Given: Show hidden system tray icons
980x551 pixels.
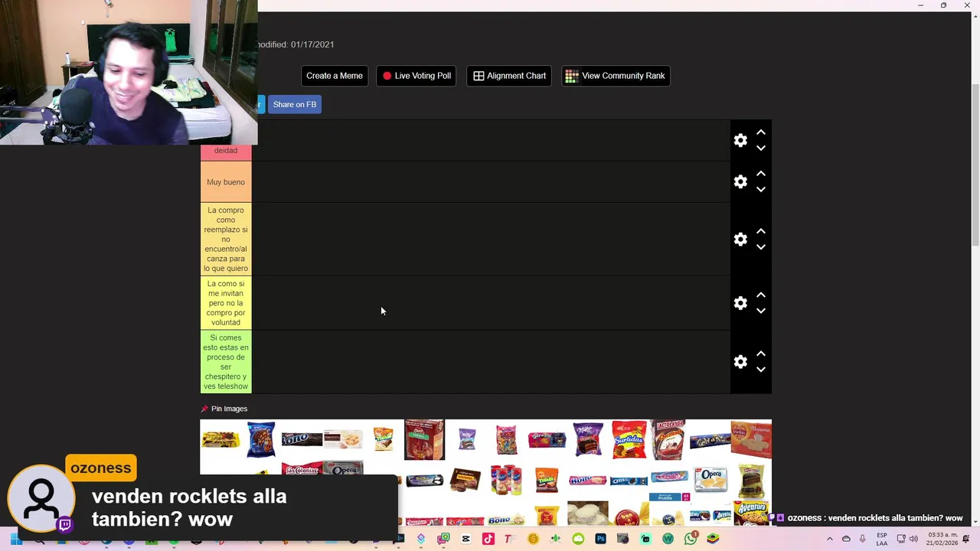Looking at the screenshot, I should (x=829, y=539).
